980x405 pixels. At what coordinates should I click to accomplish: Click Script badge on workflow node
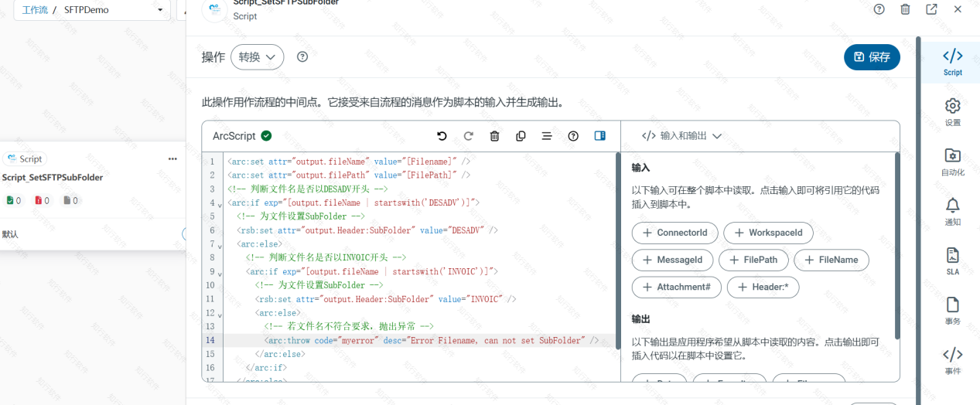coord(25,158)
